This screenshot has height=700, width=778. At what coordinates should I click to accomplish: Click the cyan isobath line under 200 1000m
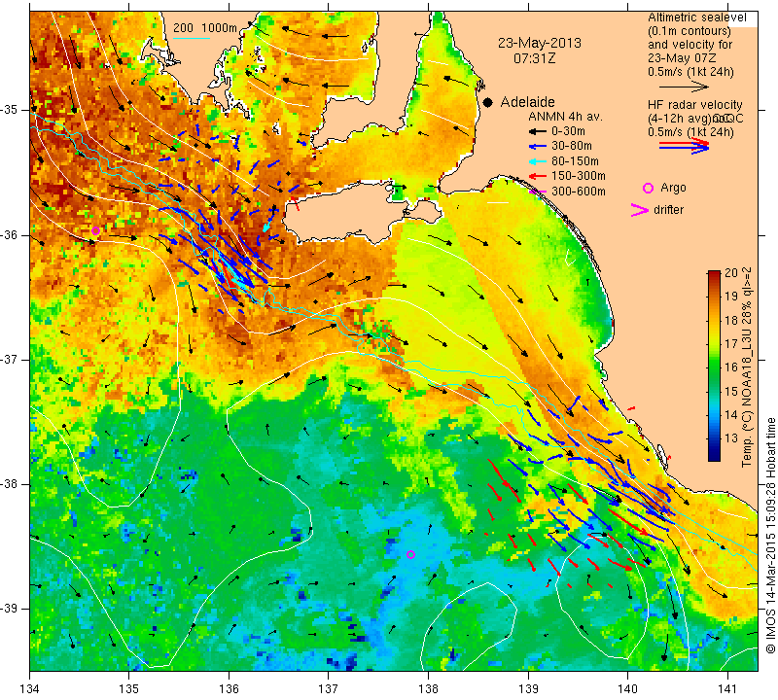point(192,38)
